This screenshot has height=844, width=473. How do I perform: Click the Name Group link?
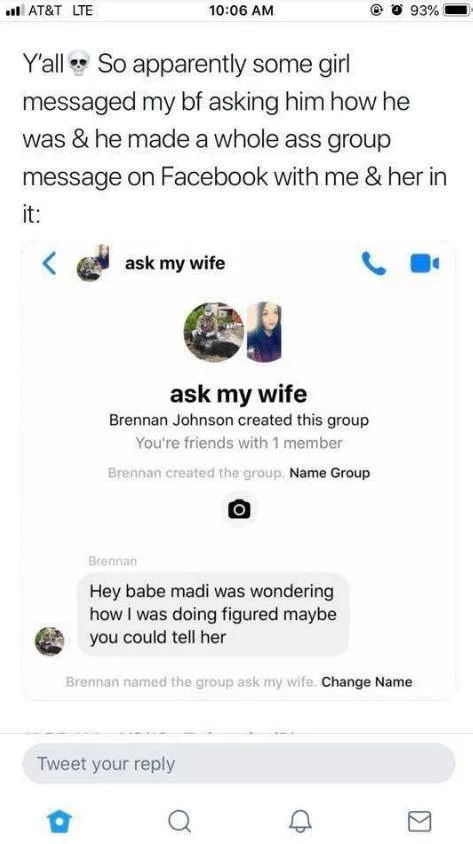point(329,473)
